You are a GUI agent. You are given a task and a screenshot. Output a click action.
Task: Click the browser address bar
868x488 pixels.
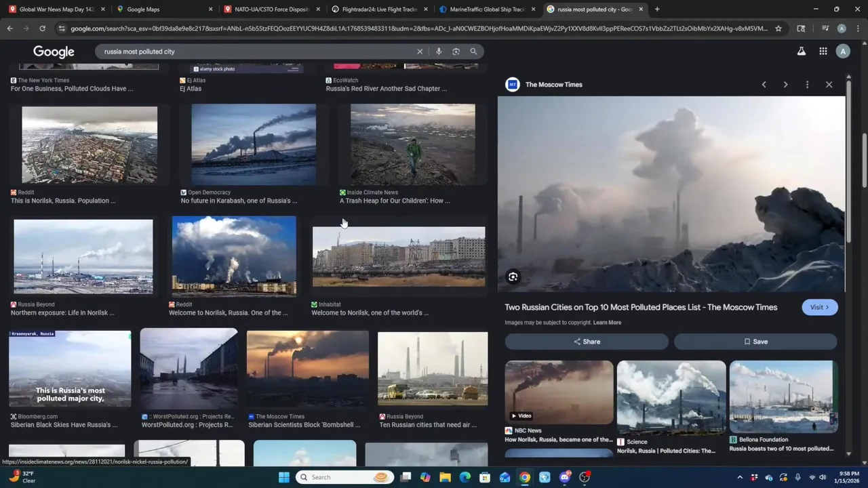click(x=419, y=28)
